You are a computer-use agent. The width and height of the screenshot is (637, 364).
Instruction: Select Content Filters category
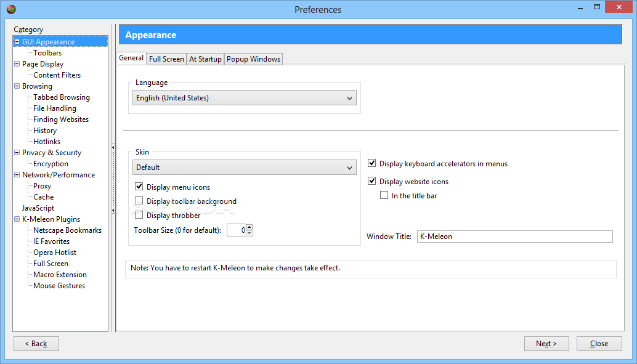point(57,75)
